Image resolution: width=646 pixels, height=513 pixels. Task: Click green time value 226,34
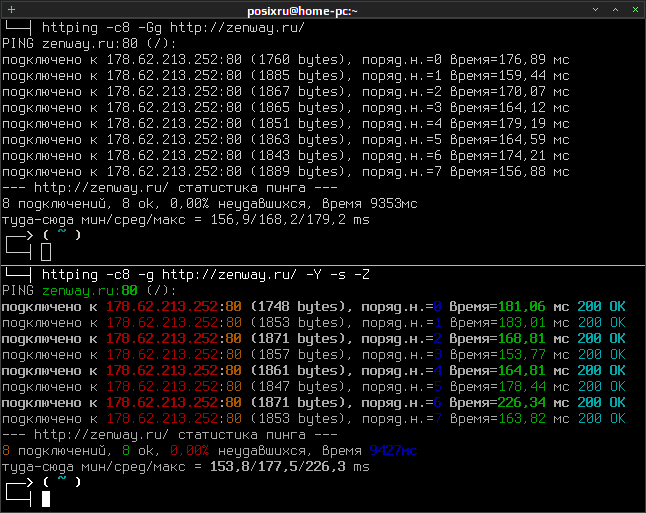(522, 403)
